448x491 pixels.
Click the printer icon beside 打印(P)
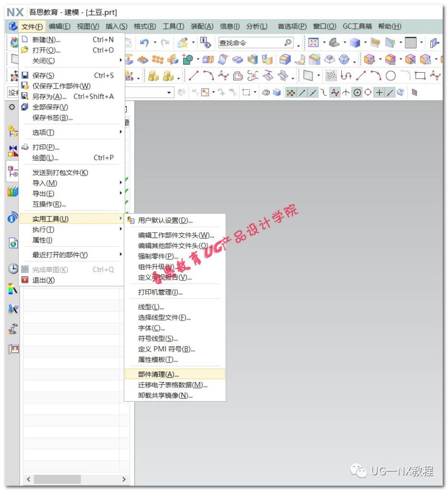coord(25,147)
